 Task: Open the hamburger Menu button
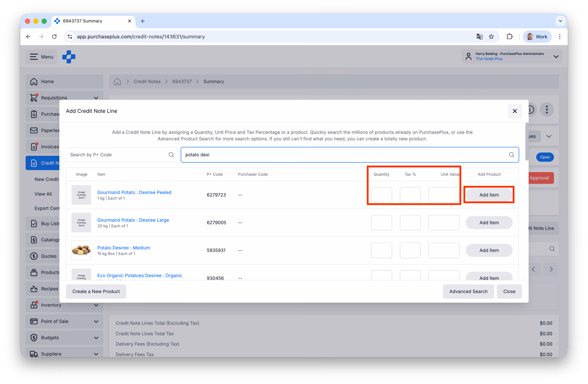42,57
